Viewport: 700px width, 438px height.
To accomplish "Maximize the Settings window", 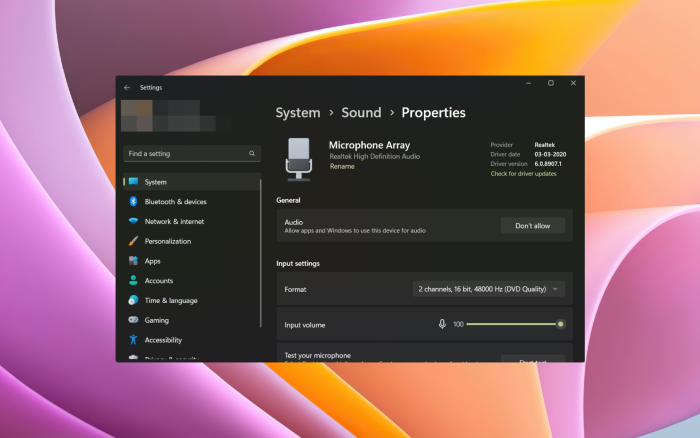I will click(x=551, y=83).
